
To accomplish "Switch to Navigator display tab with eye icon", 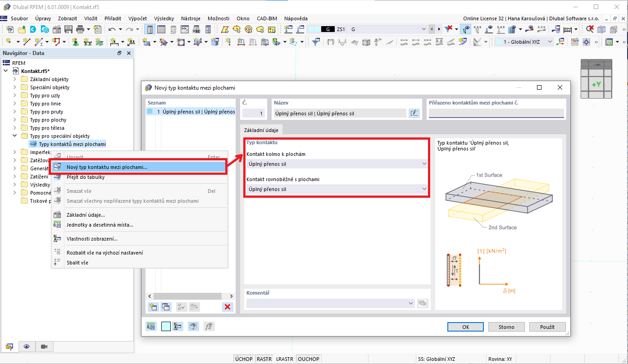I will click(27, 346).
